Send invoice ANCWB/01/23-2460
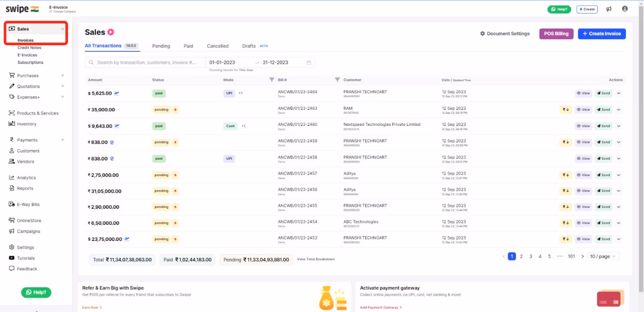 [x=603, y=126]
